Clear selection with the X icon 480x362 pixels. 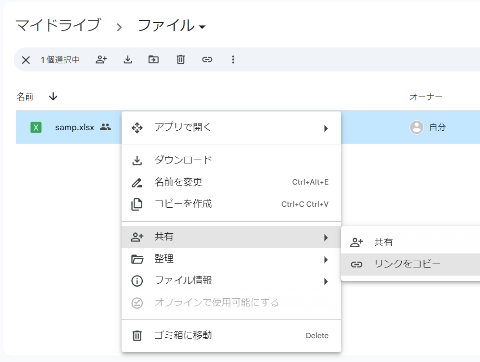point(26,60)
